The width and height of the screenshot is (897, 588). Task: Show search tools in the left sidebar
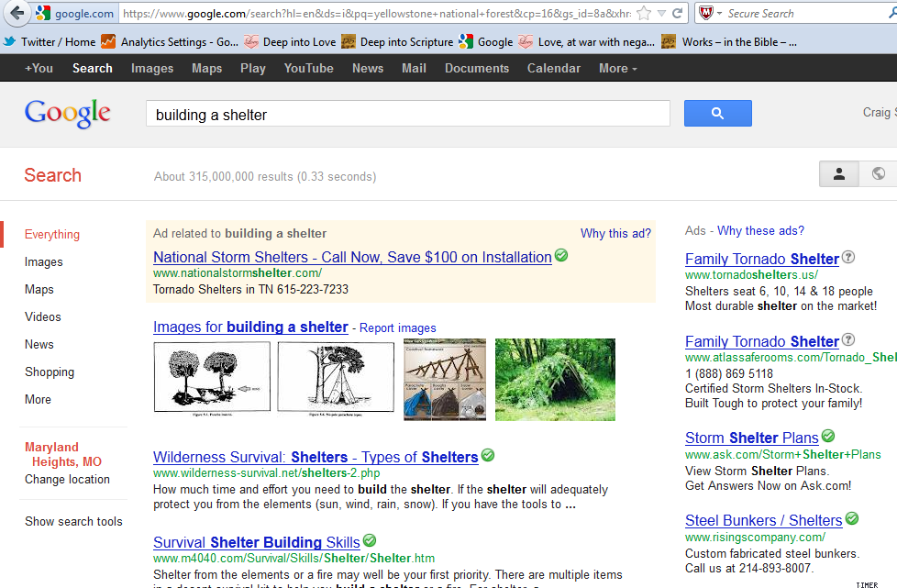pyautogui.click(x=73, y=521)
